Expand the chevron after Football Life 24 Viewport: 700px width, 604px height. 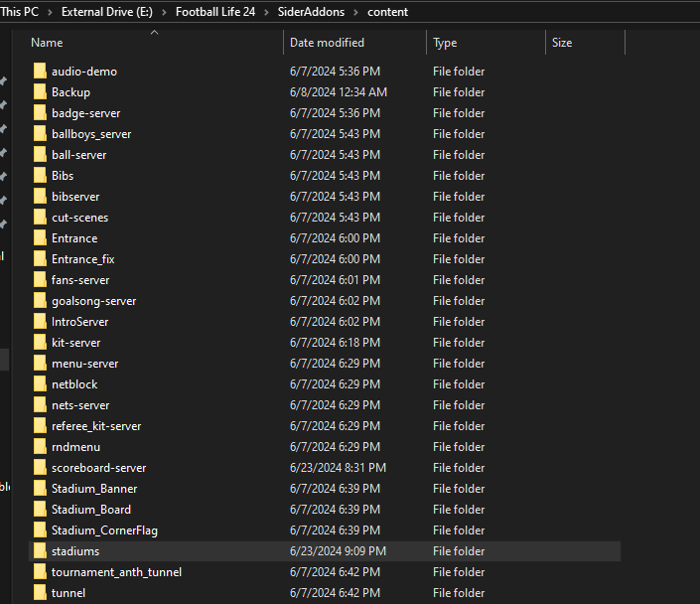266,12
